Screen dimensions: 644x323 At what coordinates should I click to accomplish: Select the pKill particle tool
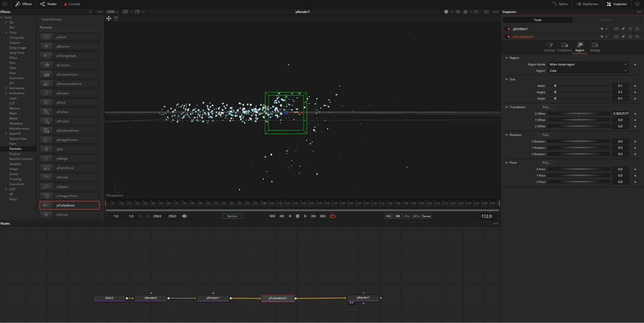pos(69,149)
